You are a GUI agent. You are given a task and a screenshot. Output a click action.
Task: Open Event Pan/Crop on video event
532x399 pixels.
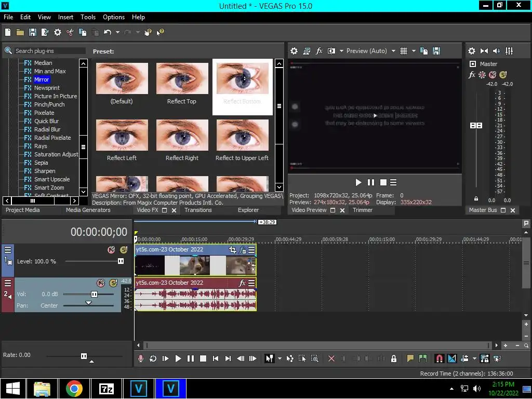[x=232, y=250]
